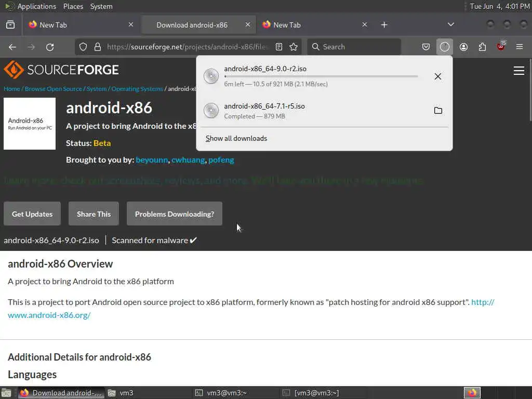Click the downloads toolbar button
Screen dimensions: 532x399
tap(445, 47)
